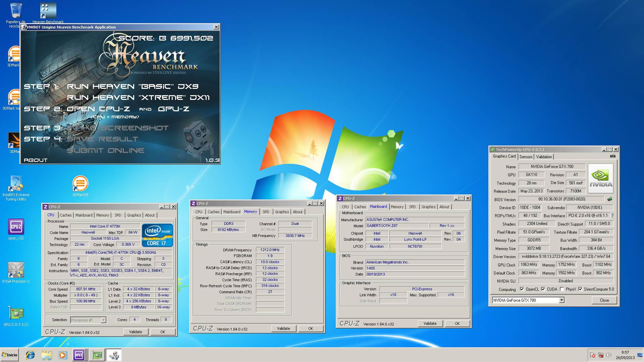Image resolution: width=644 pixels, height=362 pixels.
Task: Click the SABERTOOTH Z87 model field
Action: pyautogui.click(x=396, y=226)
